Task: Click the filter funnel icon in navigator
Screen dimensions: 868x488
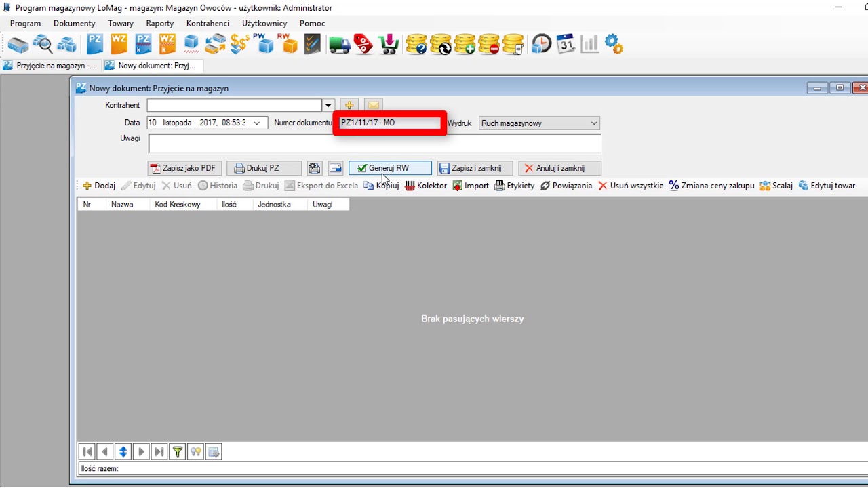Action: (178, 452)
